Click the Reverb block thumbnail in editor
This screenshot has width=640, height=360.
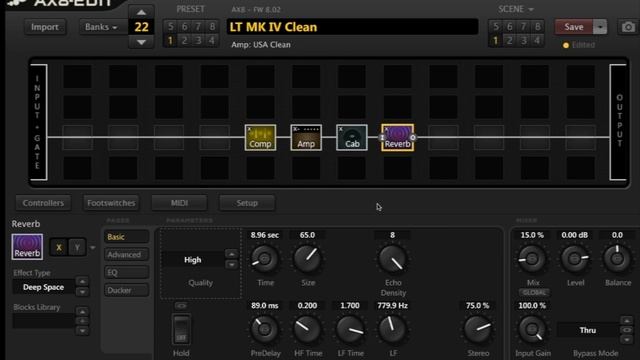(27, 247)
